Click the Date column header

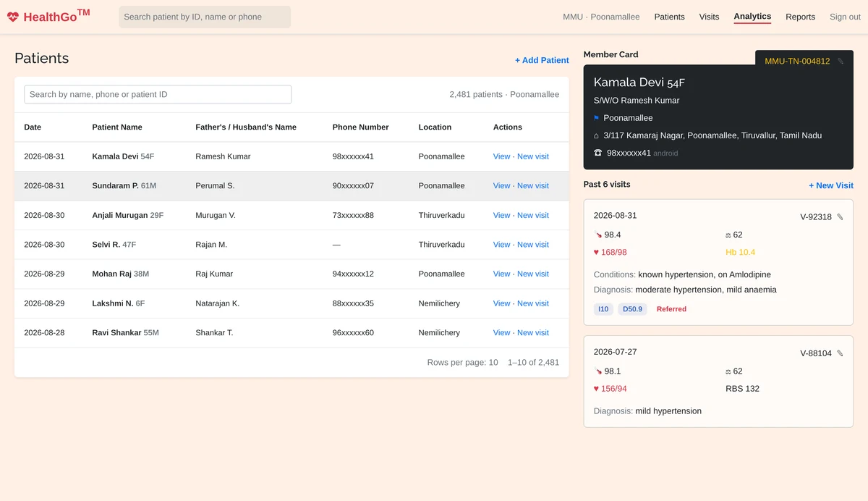[x=33, y=127]
